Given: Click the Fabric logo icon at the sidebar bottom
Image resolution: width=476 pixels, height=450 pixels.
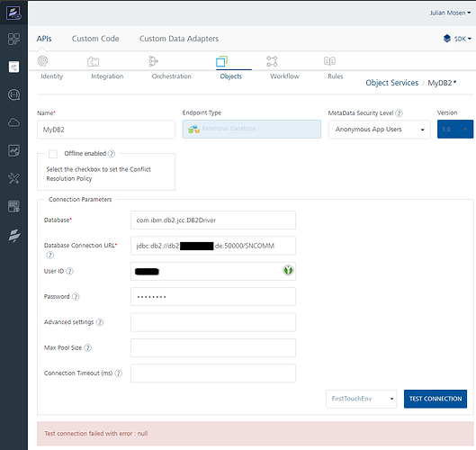Looking at the screenshot, I should 14,236.
